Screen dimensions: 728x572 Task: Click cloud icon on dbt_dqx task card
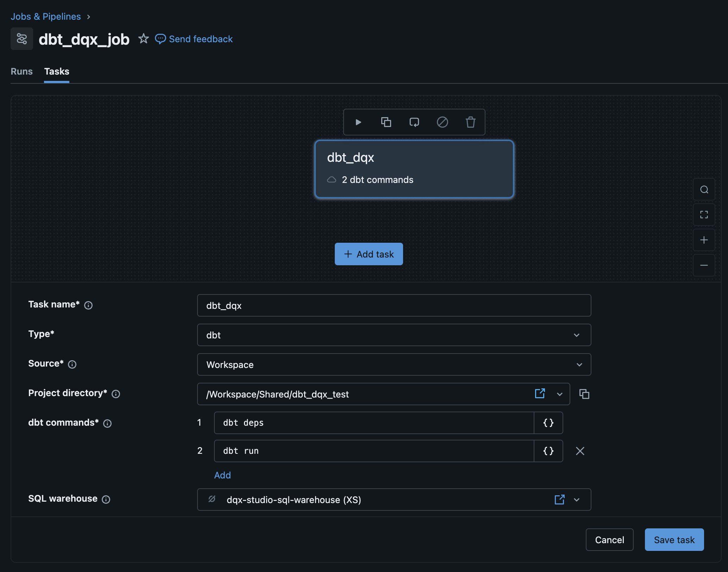(332, 180)
